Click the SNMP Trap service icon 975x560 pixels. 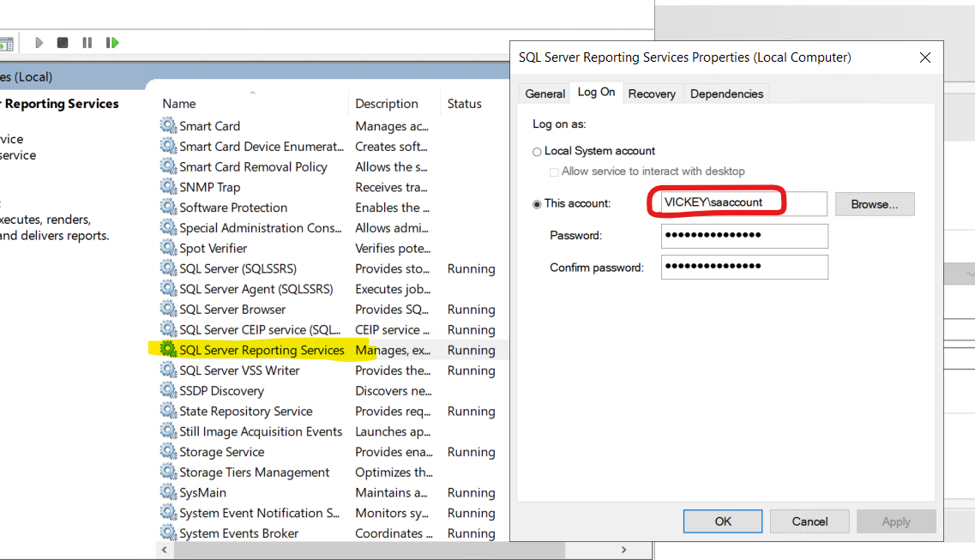pyautogui.click(x=166, y=187)
